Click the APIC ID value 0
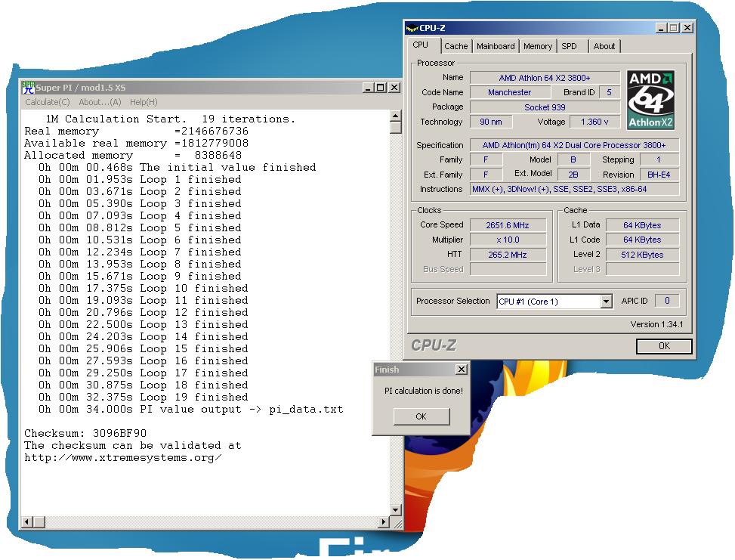 coord(666,301)
